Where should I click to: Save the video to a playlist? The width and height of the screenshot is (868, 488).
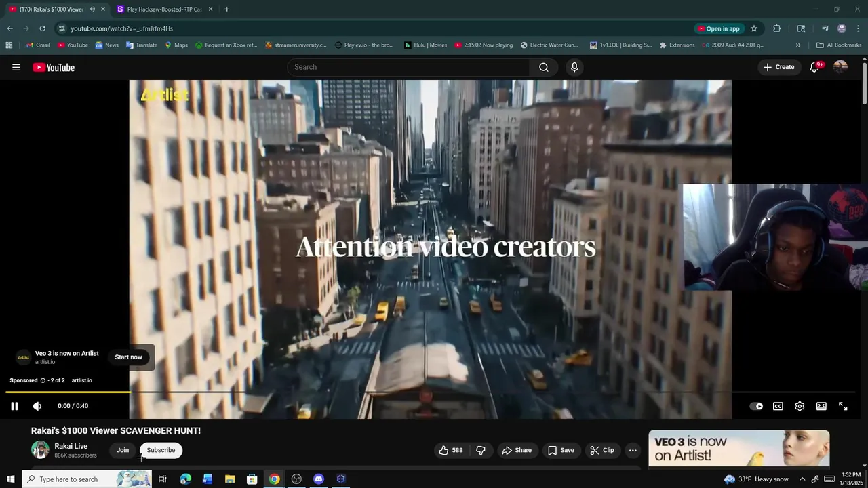pyautogui.click(x=561, y=450)
